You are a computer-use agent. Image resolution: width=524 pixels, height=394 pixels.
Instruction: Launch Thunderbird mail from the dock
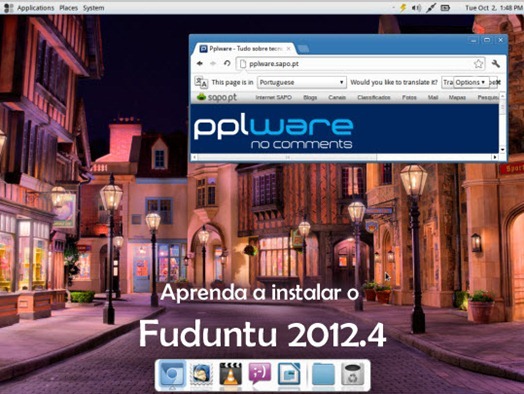click(x=202, y=374)
